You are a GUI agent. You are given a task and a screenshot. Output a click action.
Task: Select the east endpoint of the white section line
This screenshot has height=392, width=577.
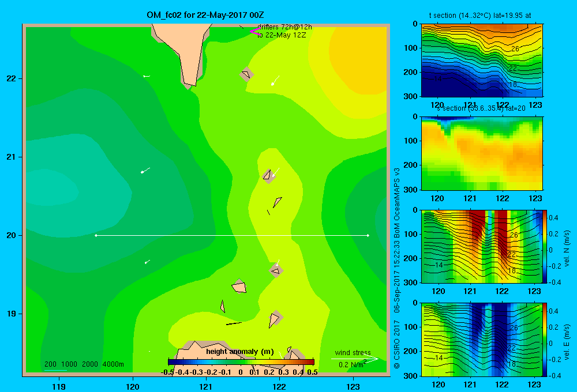point(368,235)
